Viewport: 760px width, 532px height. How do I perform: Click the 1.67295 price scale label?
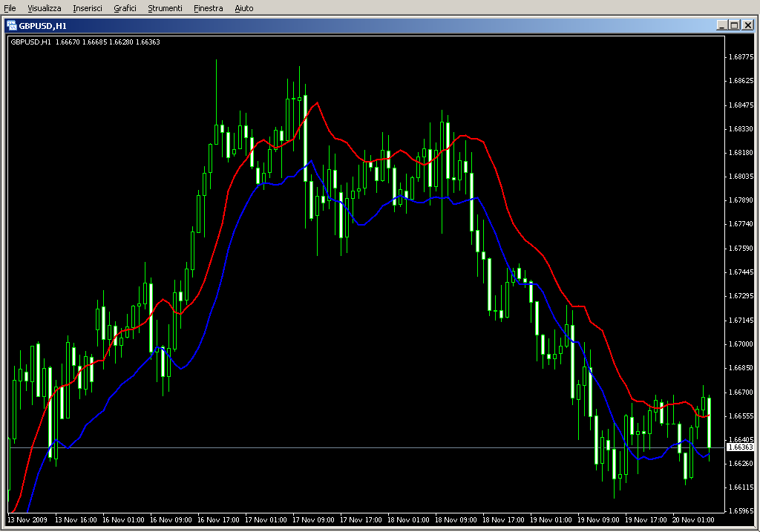click(741, 296)
